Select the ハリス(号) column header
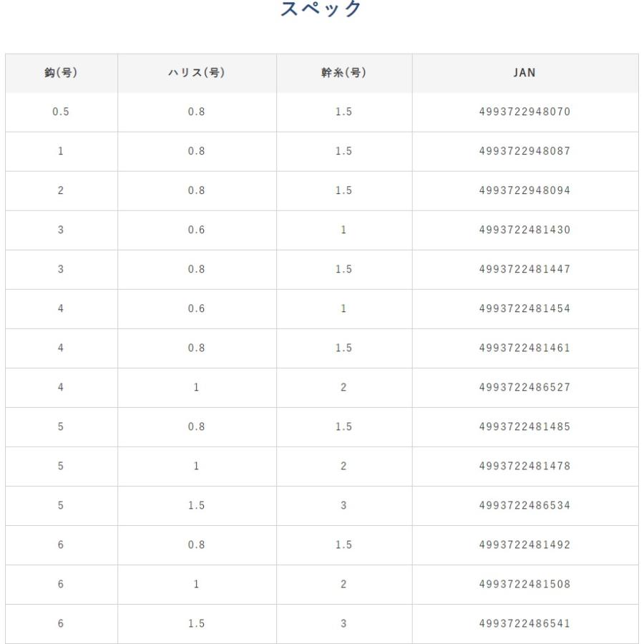 197,73
